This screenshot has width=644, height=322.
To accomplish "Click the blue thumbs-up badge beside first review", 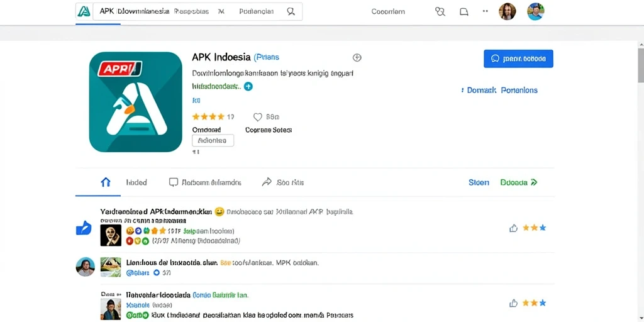I will click(84, 228).
